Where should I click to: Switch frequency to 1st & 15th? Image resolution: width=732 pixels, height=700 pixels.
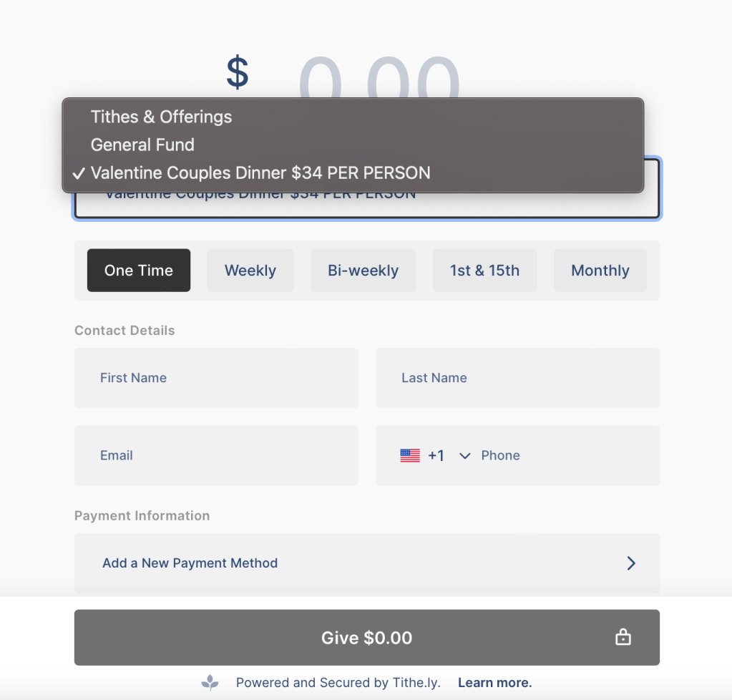484,271
